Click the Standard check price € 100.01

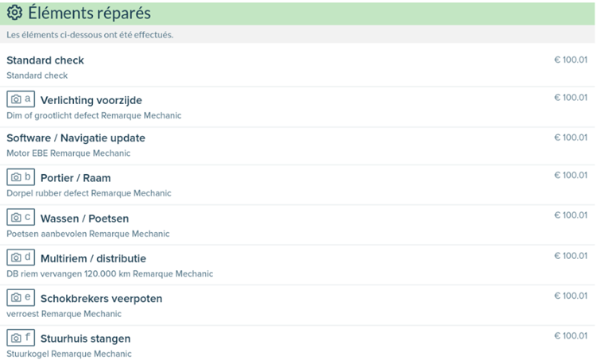(570, 59)
